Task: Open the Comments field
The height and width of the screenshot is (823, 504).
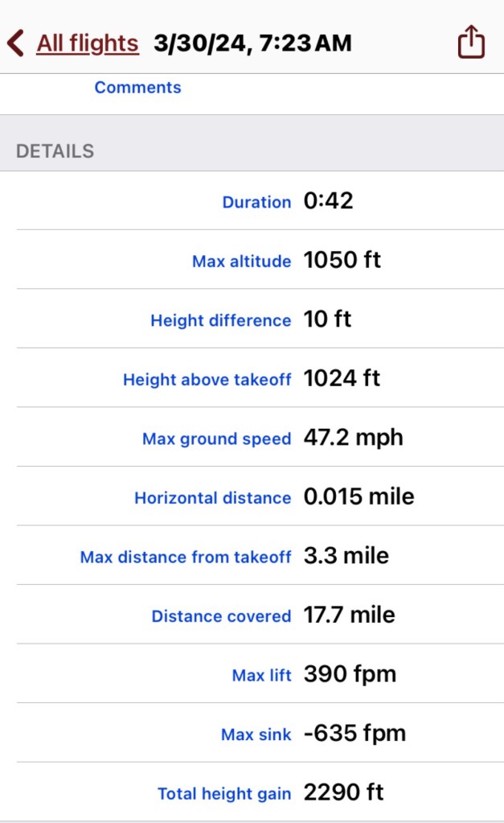Action: 137,88
